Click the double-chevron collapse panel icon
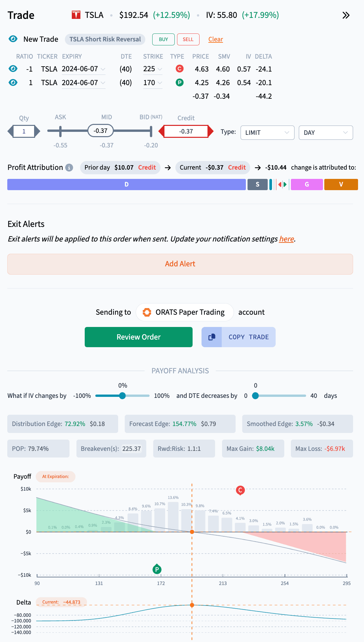 tap(346, 15)
